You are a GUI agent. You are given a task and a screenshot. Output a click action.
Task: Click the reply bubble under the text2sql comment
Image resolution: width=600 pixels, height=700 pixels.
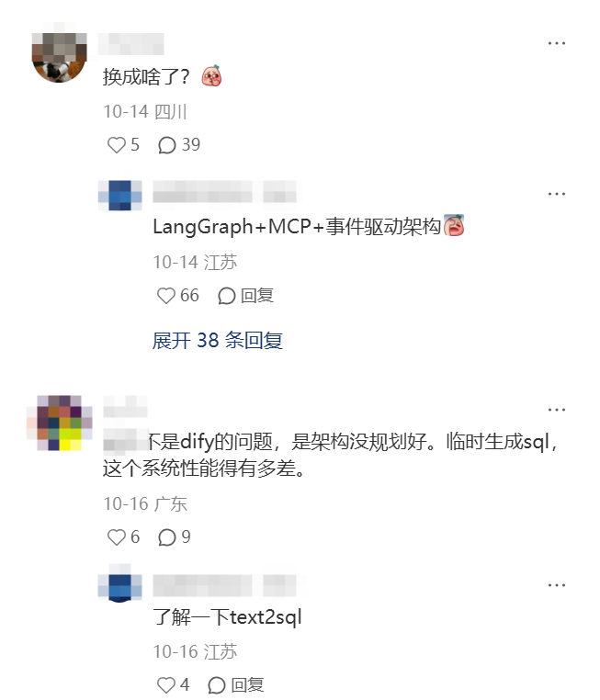click(217, 684)
